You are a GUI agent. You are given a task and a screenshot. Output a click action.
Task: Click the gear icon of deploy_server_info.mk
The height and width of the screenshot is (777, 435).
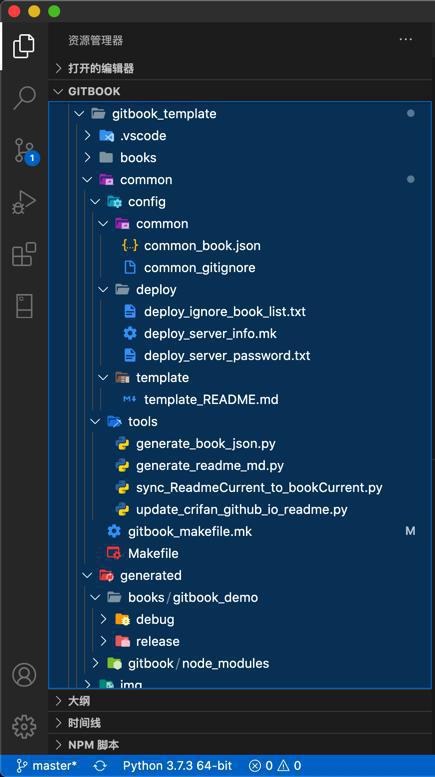130,333
